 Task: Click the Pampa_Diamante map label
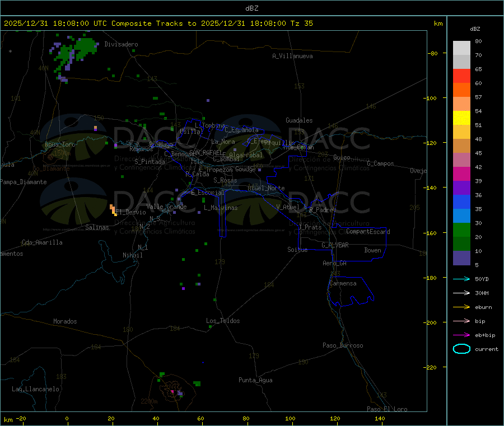click(x=24, y=182)
